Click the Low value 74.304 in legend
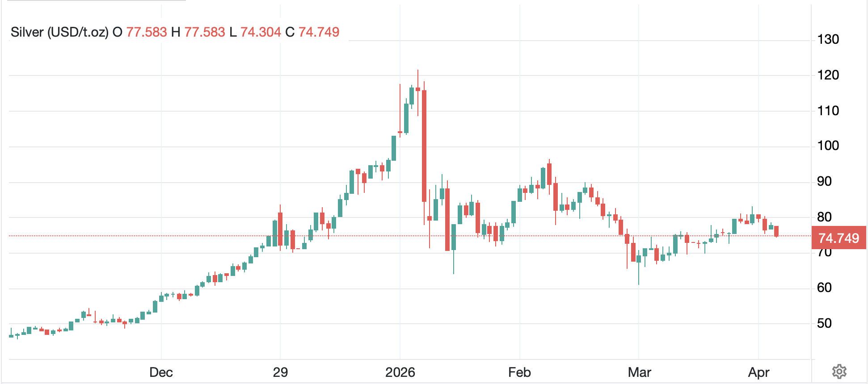The width and height of the screenshot is (868, 384). coord(261,32)
